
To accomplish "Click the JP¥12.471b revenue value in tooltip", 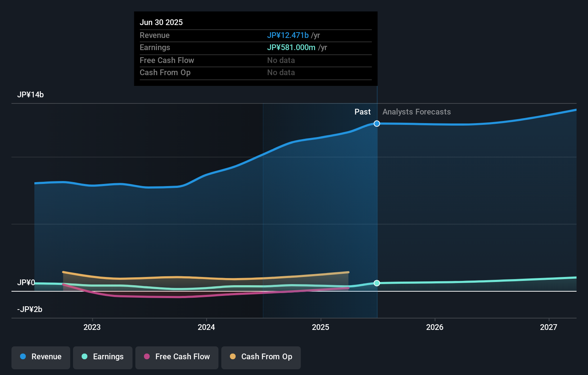I will [x=288, y=35].
